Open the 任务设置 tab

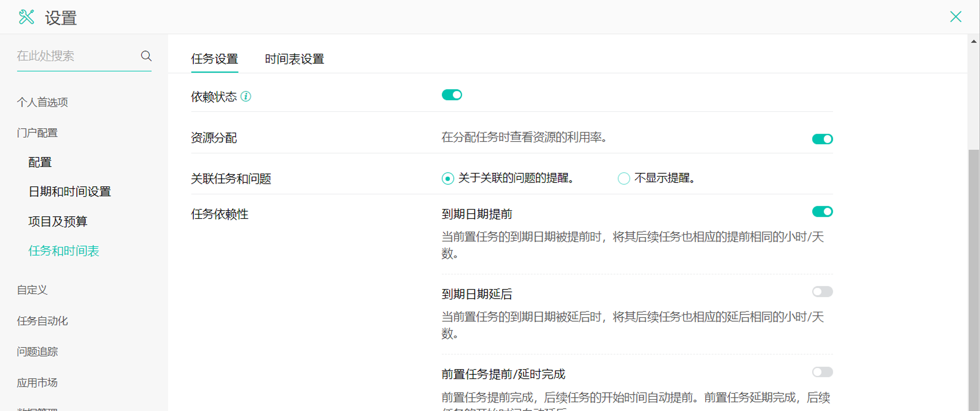tap(214, 59)
